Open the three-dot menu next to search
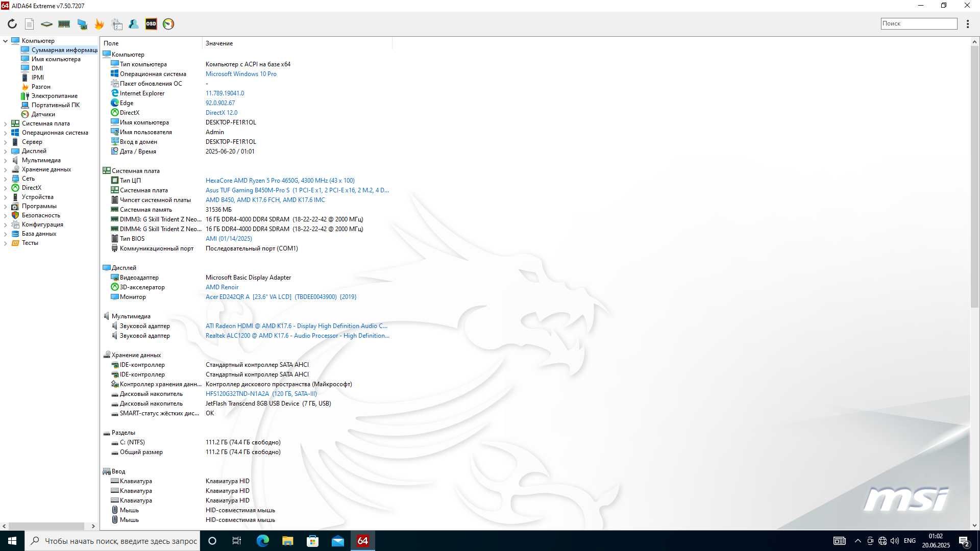 967,24
